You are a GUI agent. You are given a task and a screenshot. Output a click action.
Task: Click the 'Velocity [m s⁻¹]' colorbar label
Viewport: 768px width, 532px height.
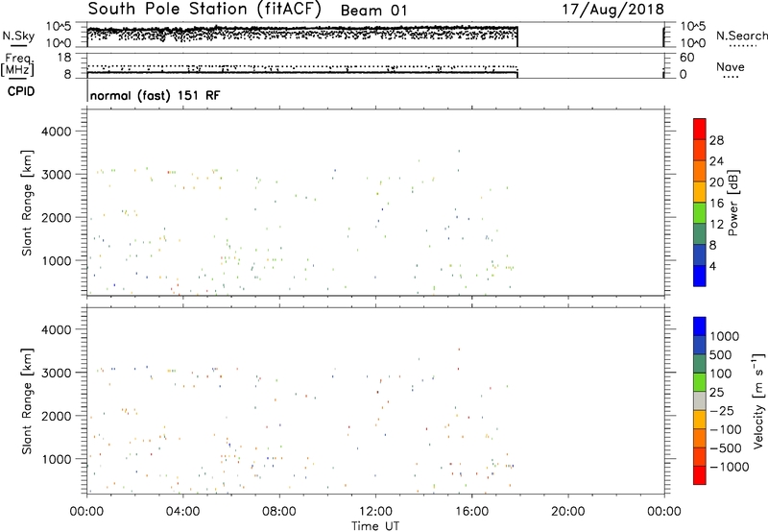(759, 400)
